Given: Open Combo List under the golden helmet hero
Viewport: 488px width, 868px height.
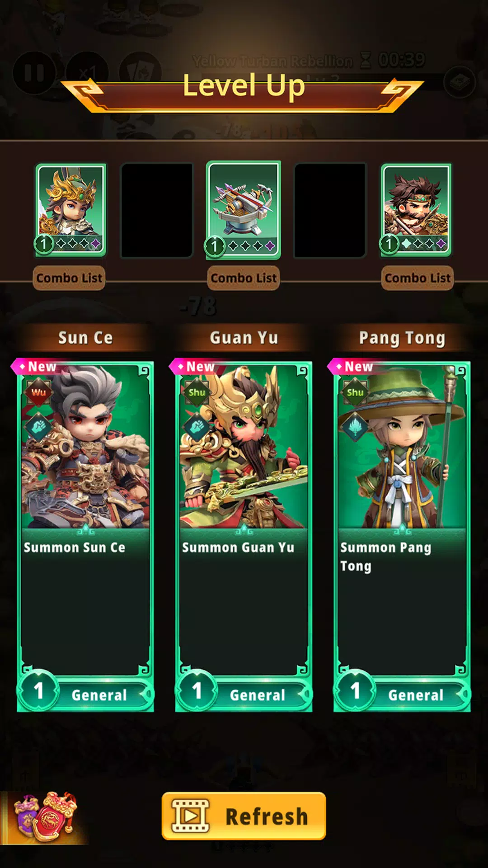Looking at the screenshot, I should [69, 278].
